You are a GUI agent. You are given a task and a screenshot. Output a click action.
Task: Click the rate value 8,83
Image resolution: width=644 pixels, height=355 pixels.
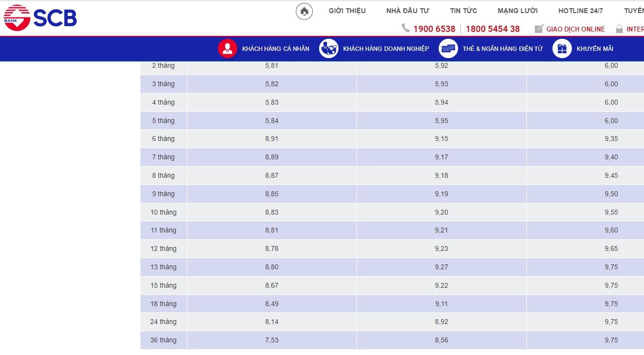click(272, 212)
